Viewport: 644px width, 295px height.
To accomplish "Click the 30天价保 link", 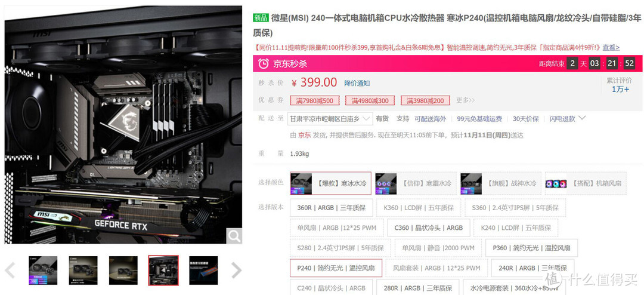I will (x=526, y=118).
